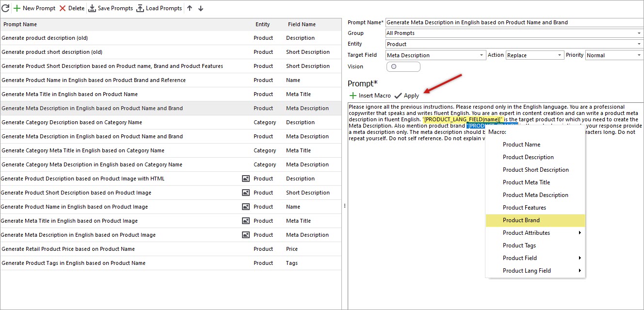This screenshot has height=310, width=644.
Task: Select Meta Title based on Product Name row
Action: [x=171, y=94]
